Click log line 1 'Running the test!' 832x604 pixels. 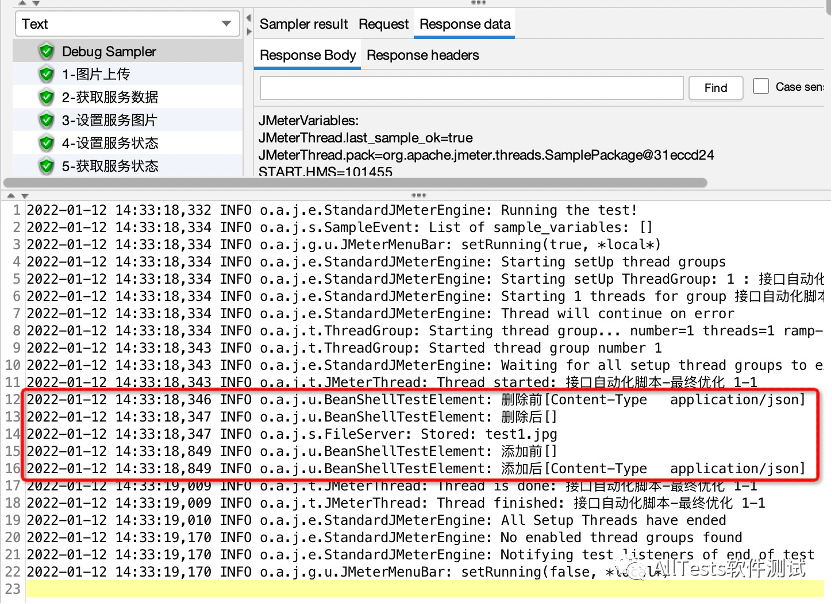[332, 210]
